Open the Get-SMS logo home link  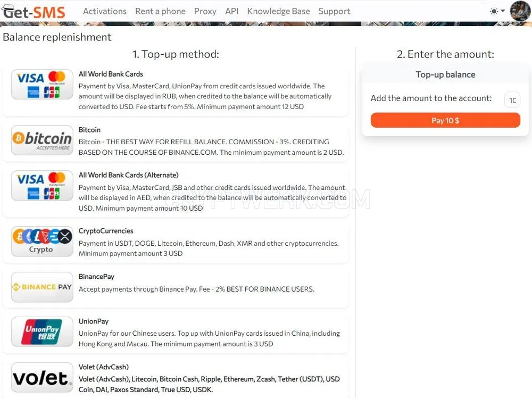tap(33, 12)
